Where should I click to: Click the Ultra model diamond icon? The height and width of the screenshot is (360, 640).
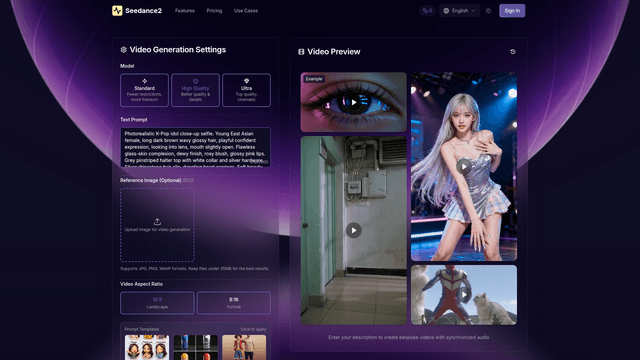click(x=247, y=81)
